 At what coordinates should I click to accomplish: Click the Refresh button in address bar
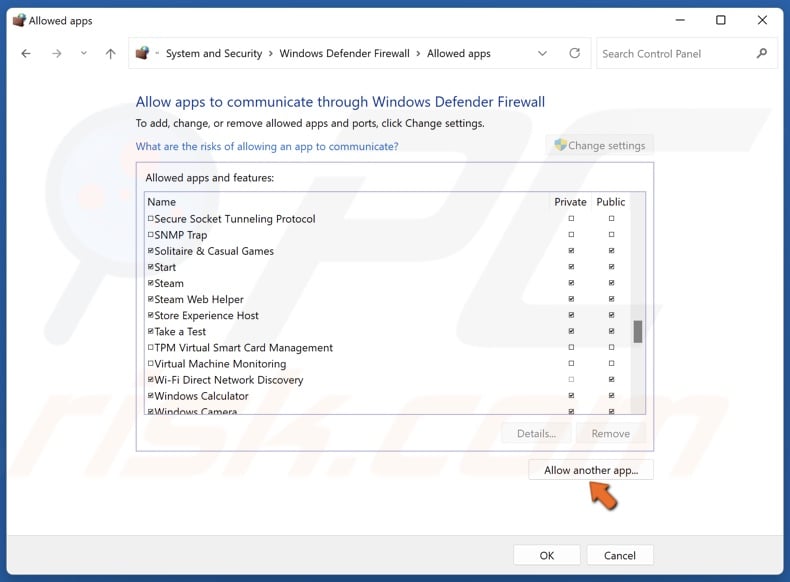click(574, 54)
